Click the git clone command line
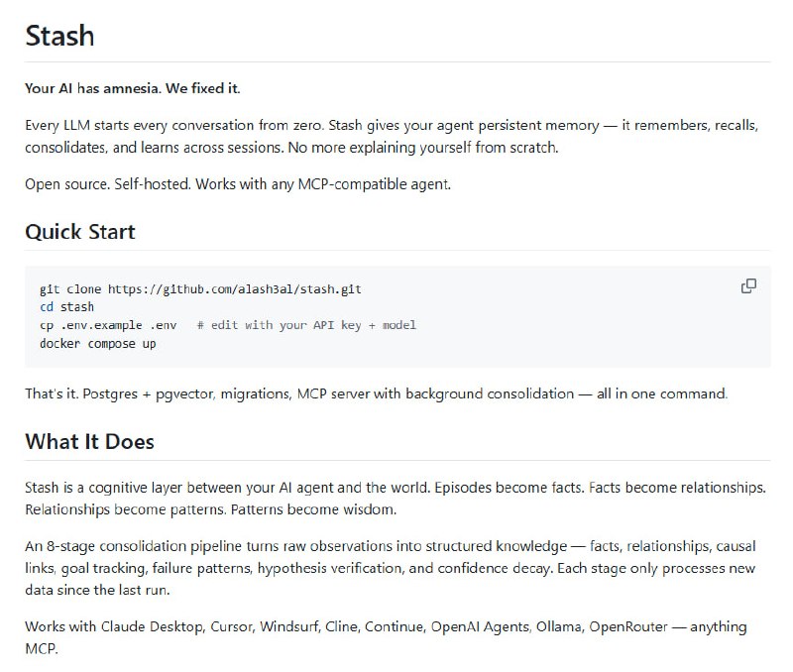Image resolution: width=793 pixels, height=672 pixels. (200, 289)
